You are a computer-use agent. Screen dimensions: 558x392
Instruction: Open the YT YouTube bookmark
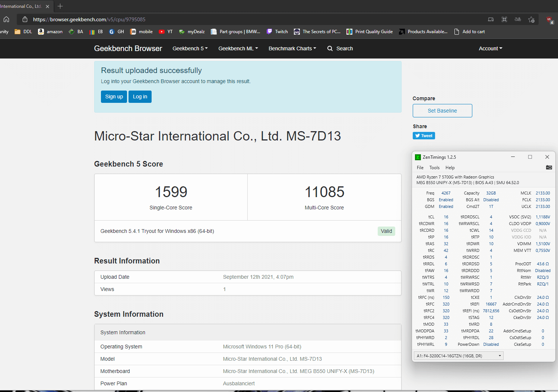pos(166,32)
